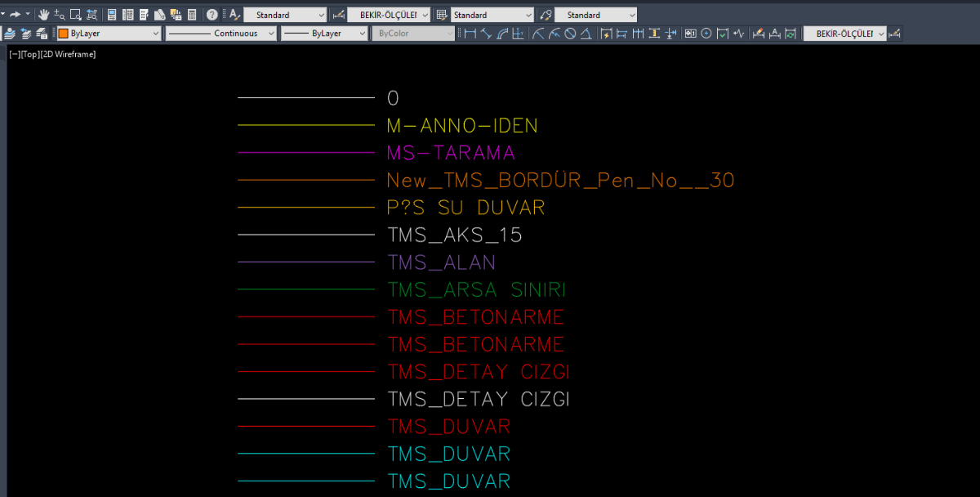
Task: Click the [Top] view control label
Action: pos(29,54)
